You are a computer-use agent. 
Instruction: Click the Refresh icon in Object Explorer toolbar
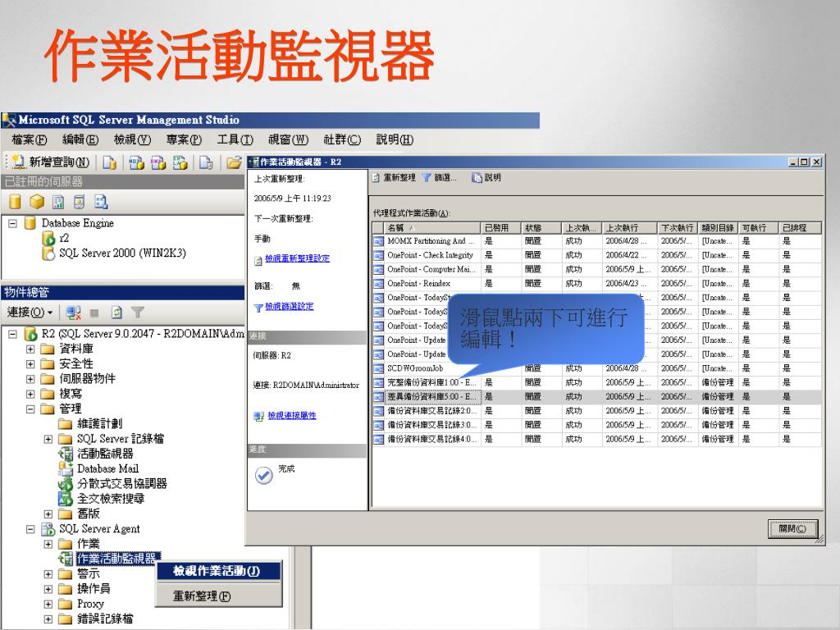pos(116,313)
